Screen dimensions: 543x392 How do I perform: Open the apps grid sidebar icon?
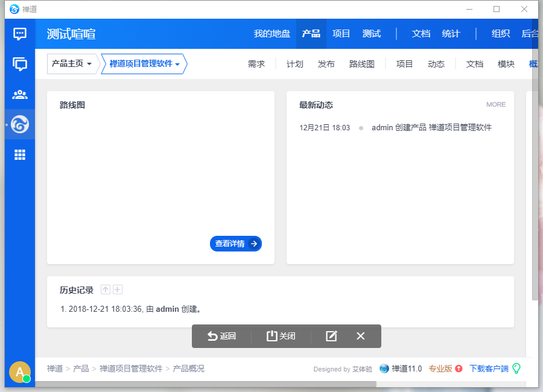tap(20, 155)
